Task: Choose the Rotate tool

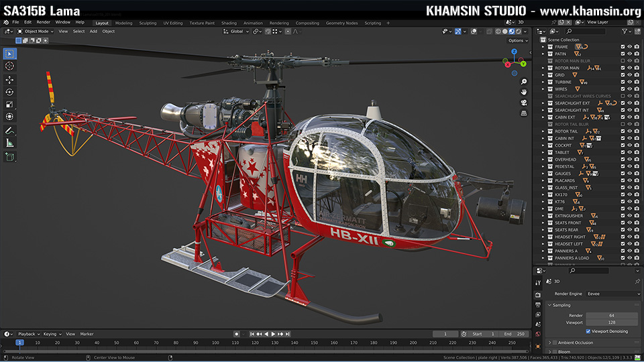Action: 9,92
